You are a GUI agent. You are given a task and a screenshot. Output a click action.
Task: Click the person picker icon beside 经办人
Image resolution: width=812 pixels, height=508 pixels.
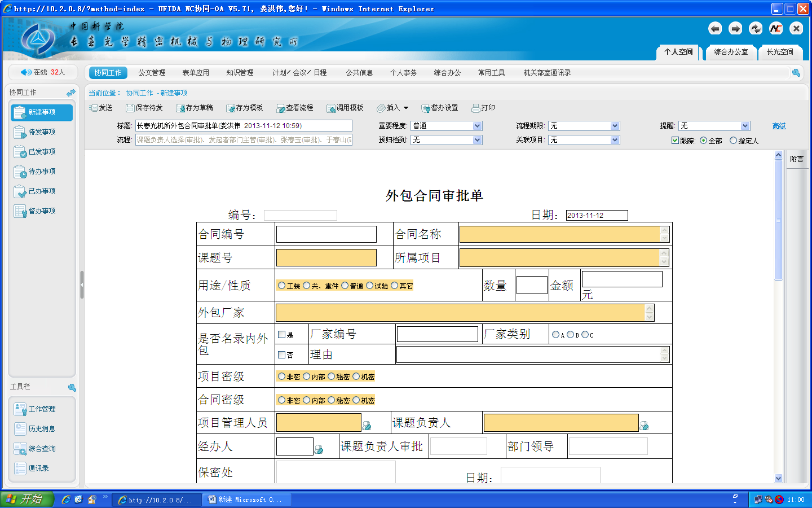coord(319,449)
